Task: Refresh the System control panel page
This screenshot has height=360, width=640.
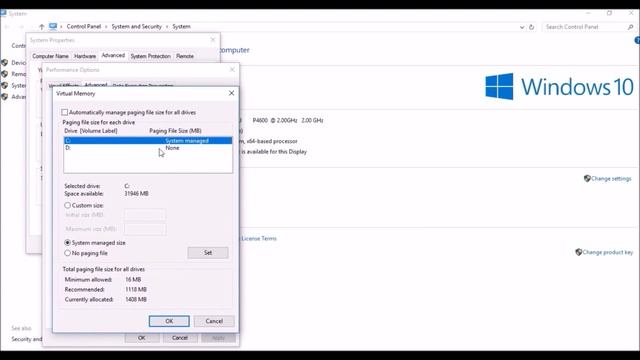Action: pos(531,27)
